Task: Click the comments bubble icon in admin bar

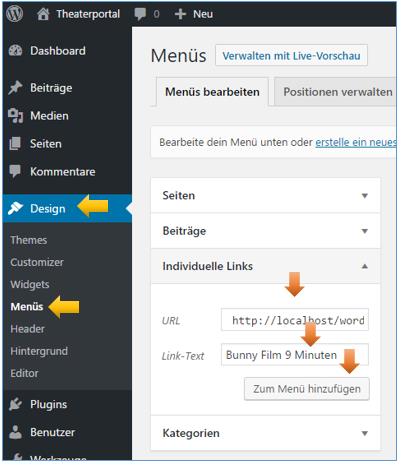Action: pos(140,14)
